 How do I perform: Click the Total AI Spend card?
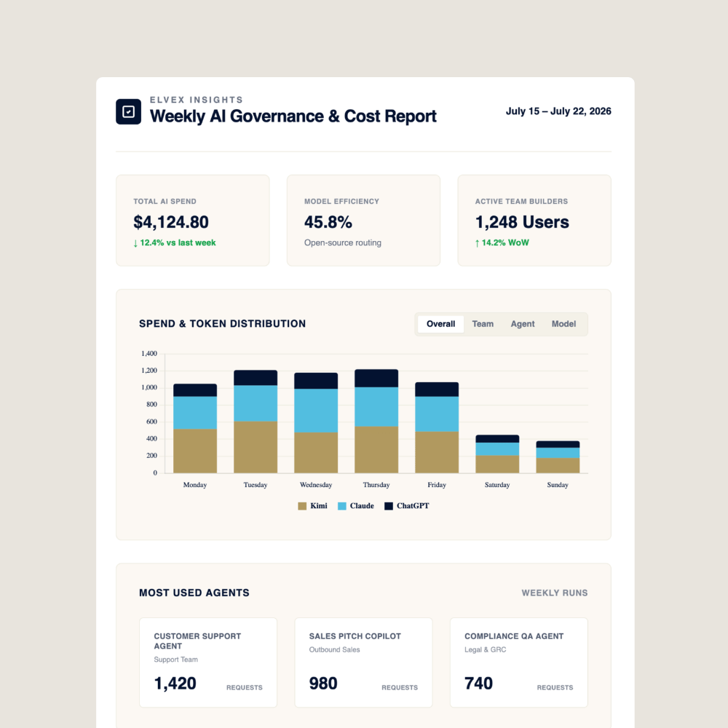pos(193,221)
